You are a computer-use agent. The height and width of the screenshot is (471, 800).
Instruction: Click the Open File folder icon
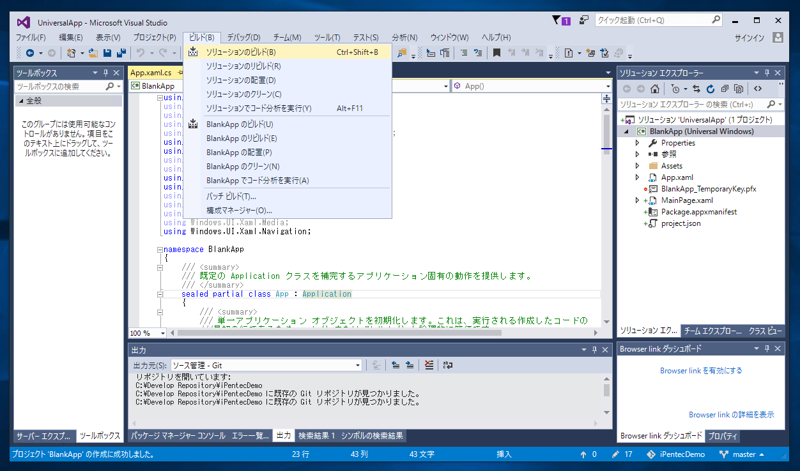[x=93, y=53]
